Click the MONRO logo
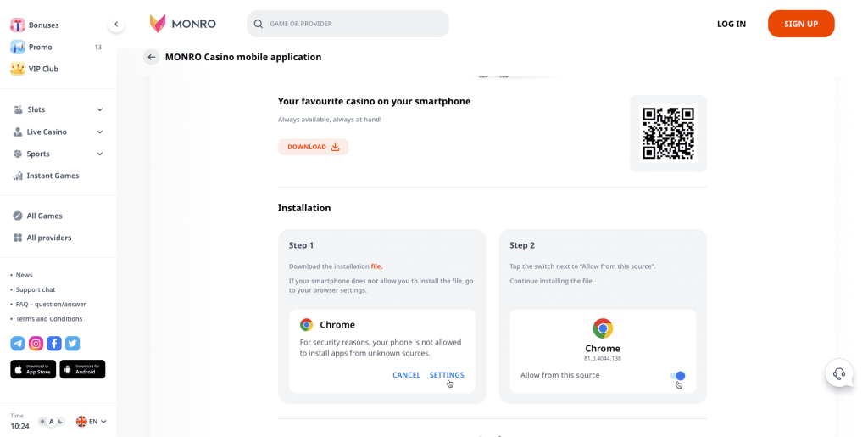The width and height of the screenshot is (868, 437). coord(182,24)
